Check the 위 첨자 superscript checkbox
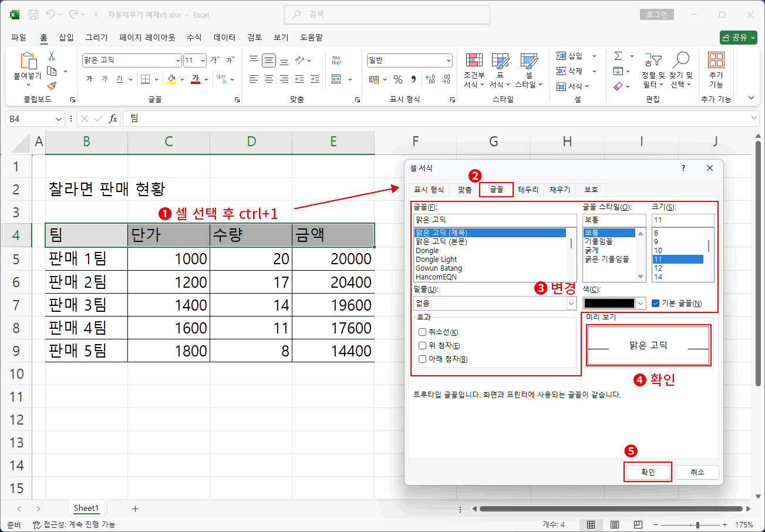The width and height of the screenshot is (765, 532). [x=422, y=346]
